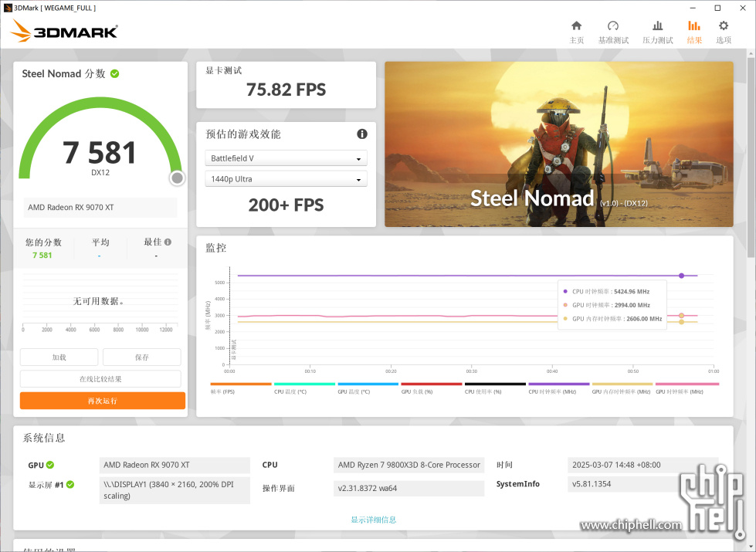Image resolution: width=756 pixels, height=552 pixels.
Task: Click the 系统信息 heading
Action: [43, 438]
